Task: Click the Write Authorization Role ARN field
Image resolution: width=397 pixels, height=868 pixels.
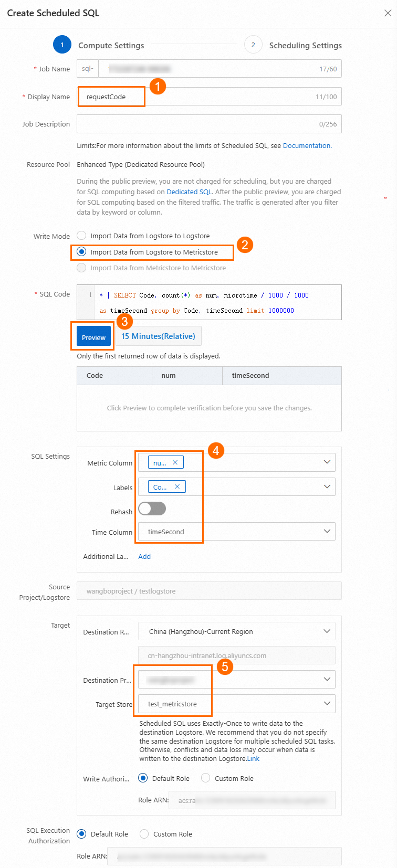Action: [x=252, y=800]
